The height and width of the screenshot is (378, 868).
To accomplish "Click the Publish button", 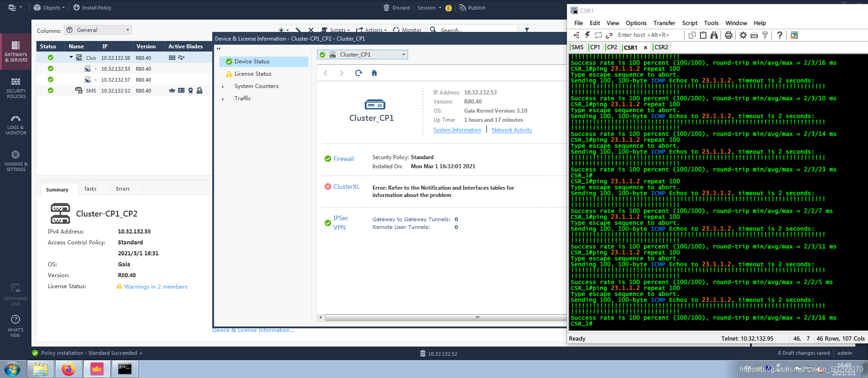I will 472,8.
